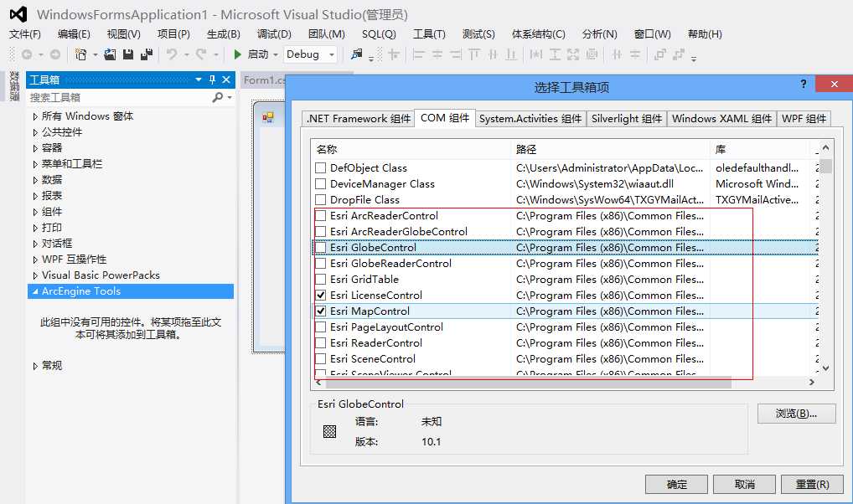Click the Undo arrow icon
Screen dimensions: 853x504
172,54
